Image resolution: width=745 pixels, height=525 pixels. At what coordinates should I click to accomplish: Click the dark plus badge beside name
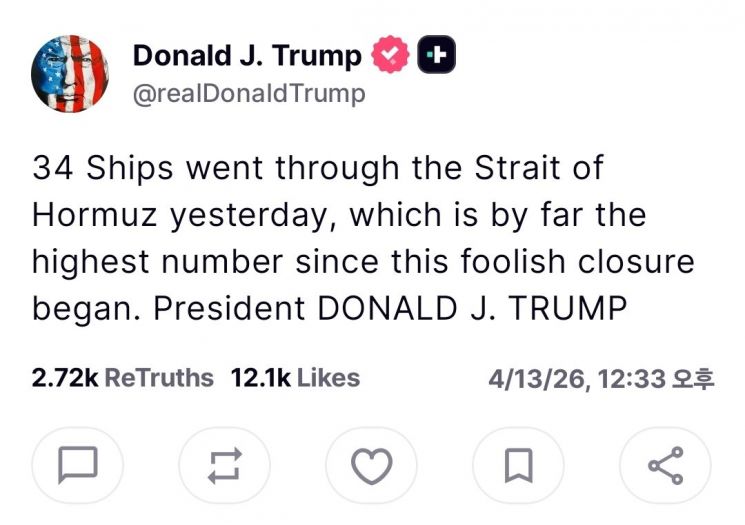point(435,56)
